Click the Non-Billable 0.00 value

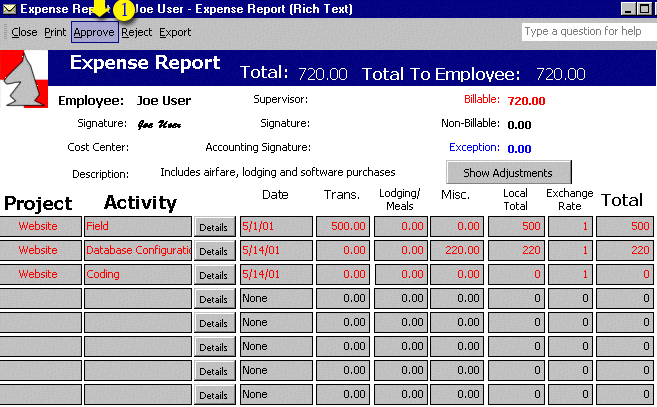[519, 125]
